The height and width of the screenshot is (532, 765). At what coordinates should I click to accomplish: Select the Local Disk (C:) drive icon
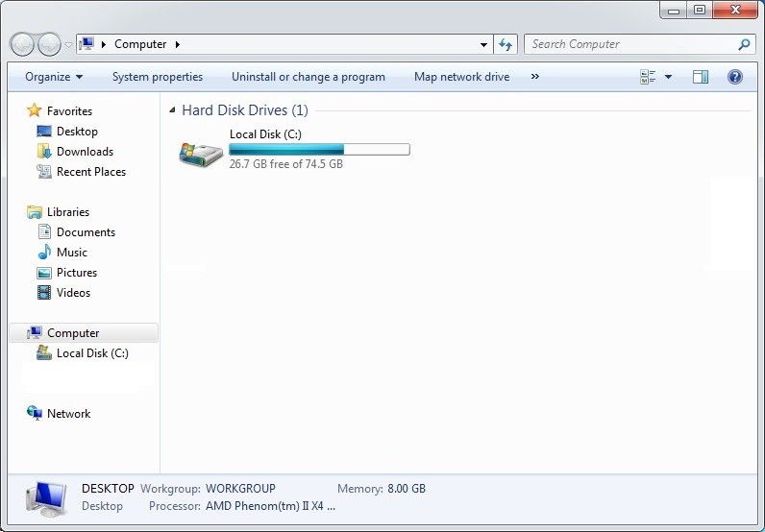click(x=201, y=154)
